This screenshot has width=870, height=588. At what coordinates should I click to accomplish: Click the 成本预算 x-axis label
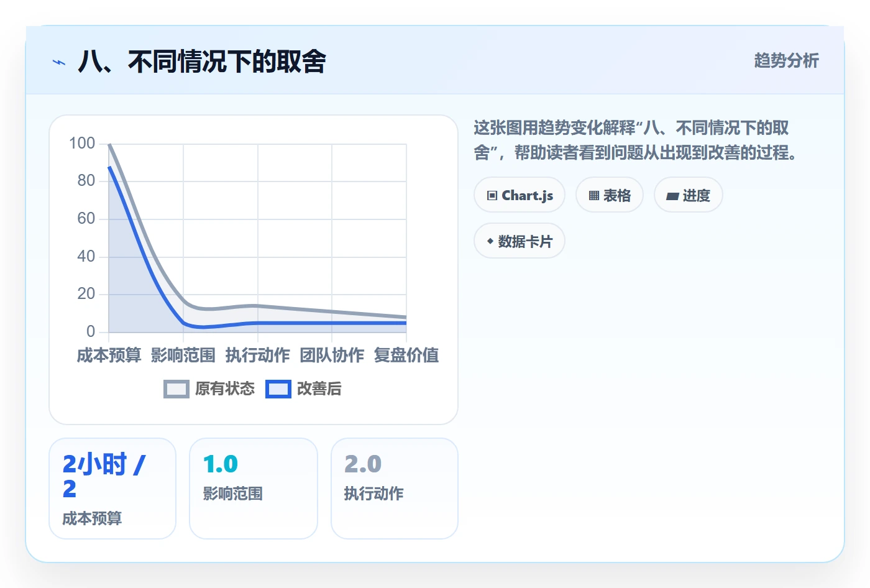coord(109,356)
